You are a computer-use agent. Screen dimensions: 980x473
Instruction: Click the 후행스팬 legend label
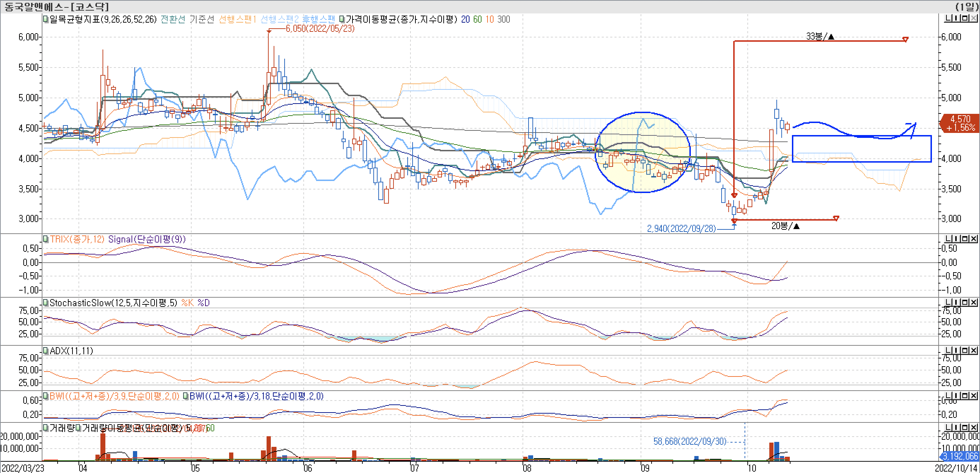[x=319, y=19]
